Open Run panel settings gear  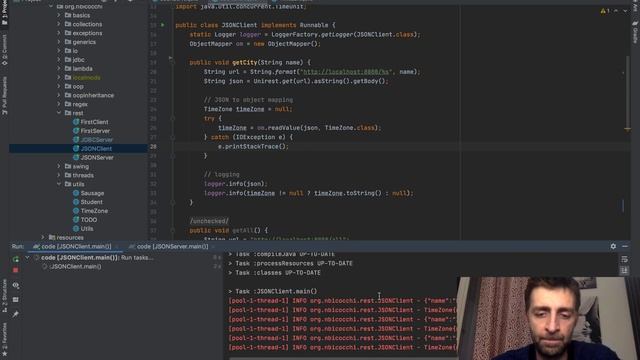pos(613,247)
